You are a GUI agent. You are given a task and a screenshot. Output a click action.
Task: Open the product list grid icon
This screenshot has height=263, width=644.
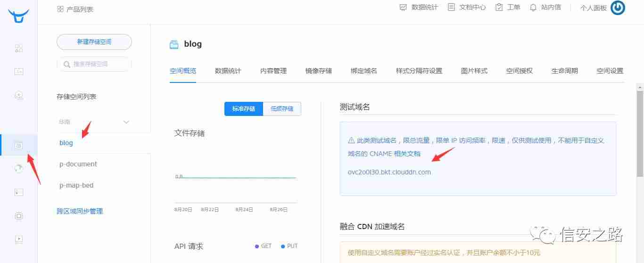click(x=60, y=9)
